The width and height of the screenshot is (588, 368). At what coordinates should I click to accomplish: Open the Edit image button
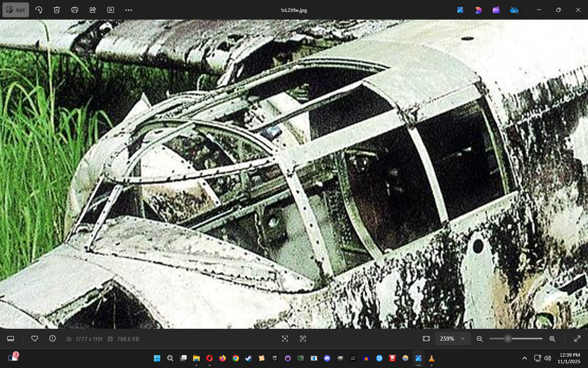[16, 10]
